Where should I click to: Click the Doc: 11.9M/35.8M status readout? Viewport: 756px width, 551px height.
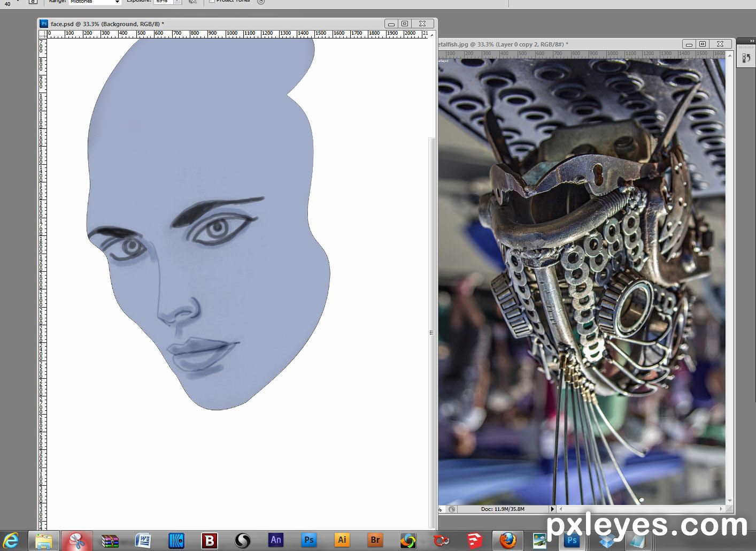point(503,509)
